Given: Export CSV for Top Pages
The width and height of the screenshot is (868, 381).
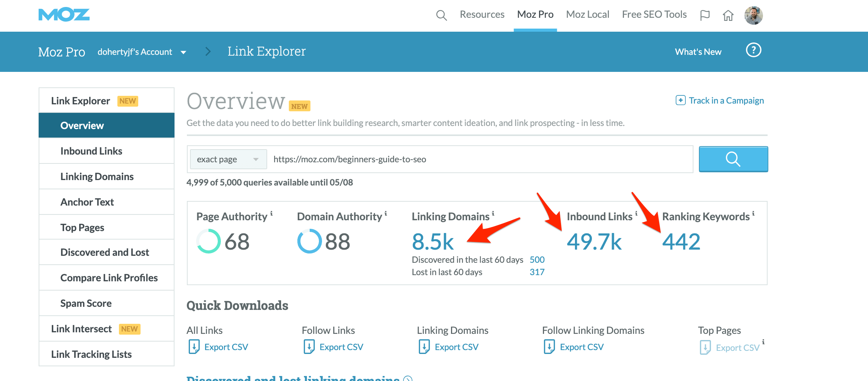Looking at the screenshot, I should (737, 348).
